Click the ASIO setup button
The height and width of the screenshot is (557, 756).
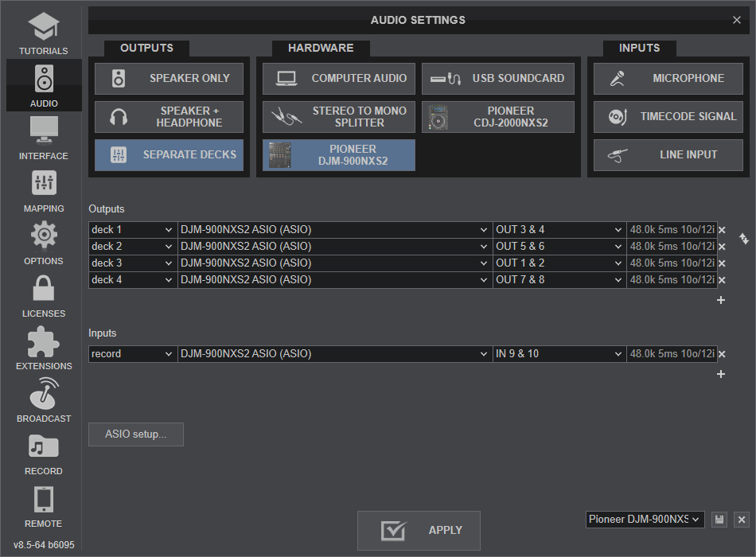[x=136, y=434]
